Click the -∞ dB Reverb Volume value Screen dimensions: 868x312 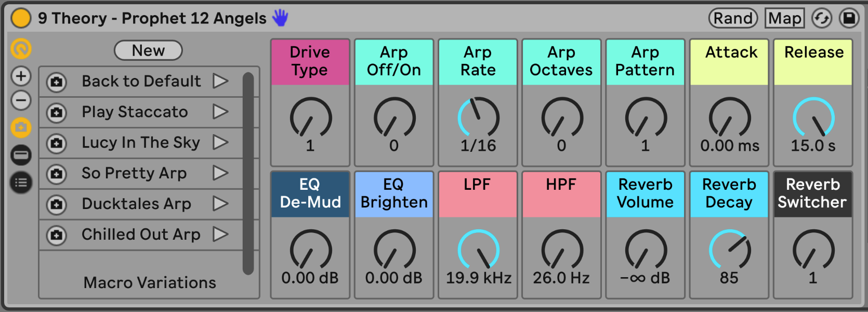(645, 278)
